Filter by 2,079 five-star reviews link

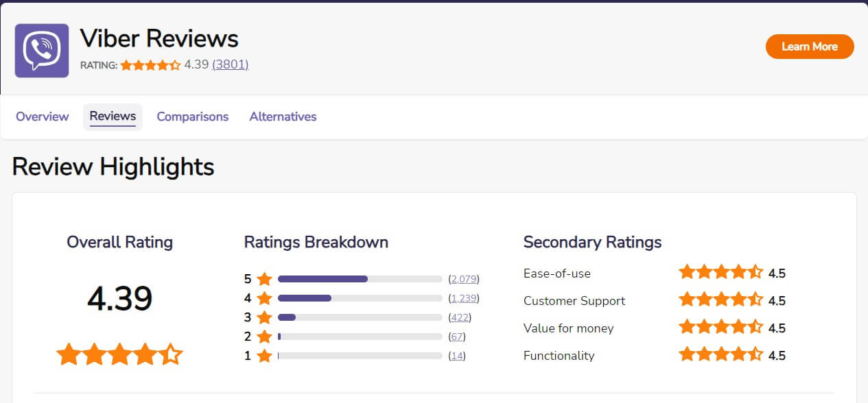pyautogui.click(x=463, y=279)
